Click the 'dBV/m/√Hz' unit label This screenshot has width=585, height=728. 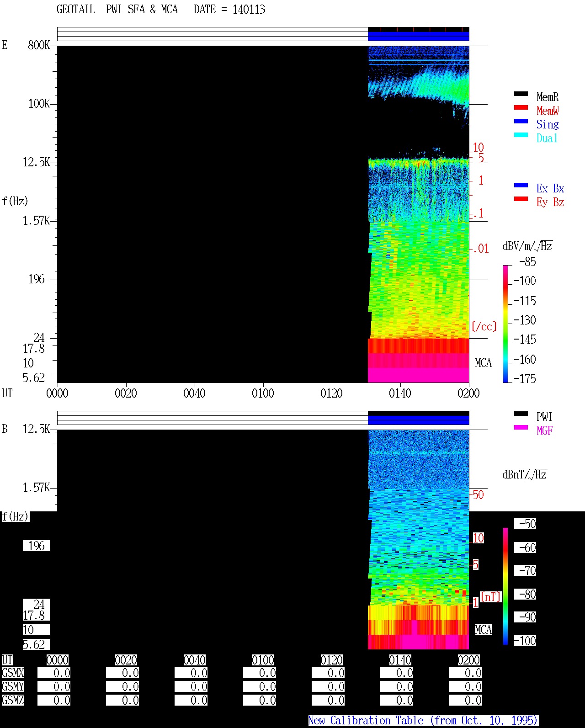point(527,246)
